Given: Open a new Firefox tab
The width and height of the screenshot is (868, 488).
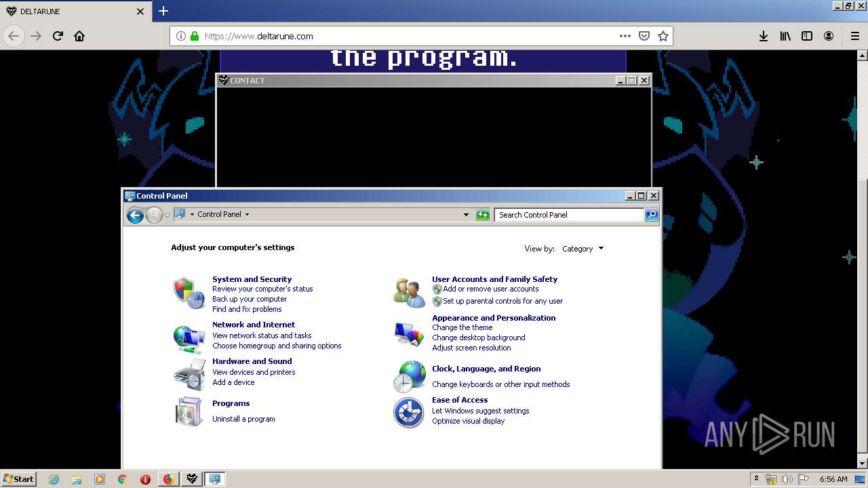Looking at the screenshot, I should tap(163, 11).
